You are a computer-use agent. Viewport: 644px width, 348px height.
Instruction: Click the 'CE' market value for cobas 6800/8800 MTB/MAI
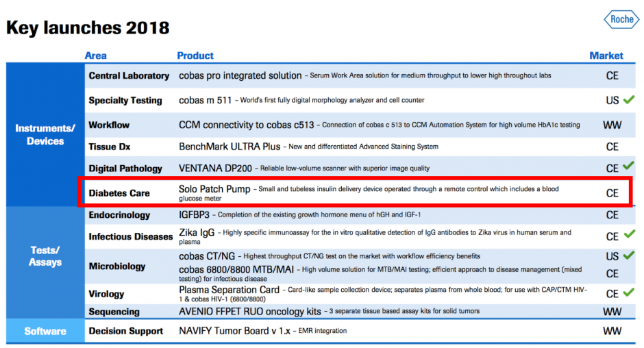612,273
